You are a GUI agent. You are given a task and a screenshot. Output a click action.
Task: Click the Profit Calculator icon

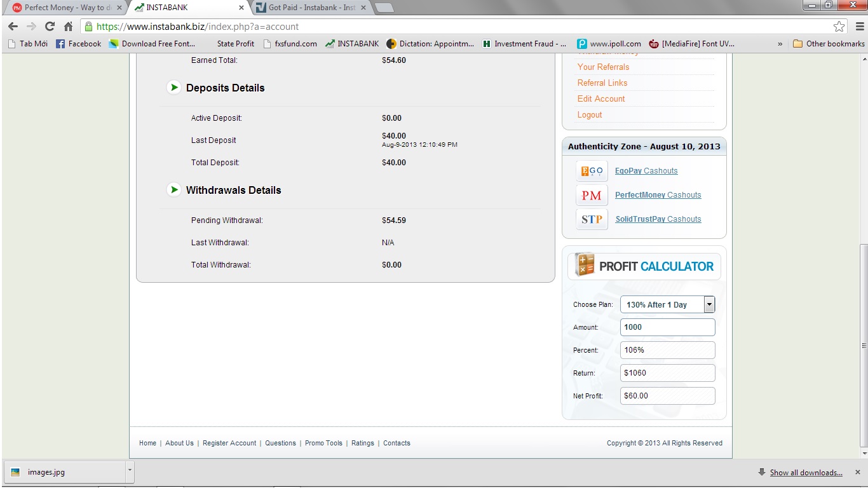point(585,265)
